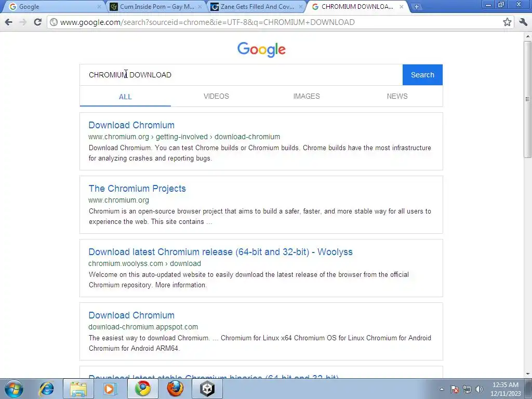
Task: Switch to NEWS results
Action: [397, 96]
